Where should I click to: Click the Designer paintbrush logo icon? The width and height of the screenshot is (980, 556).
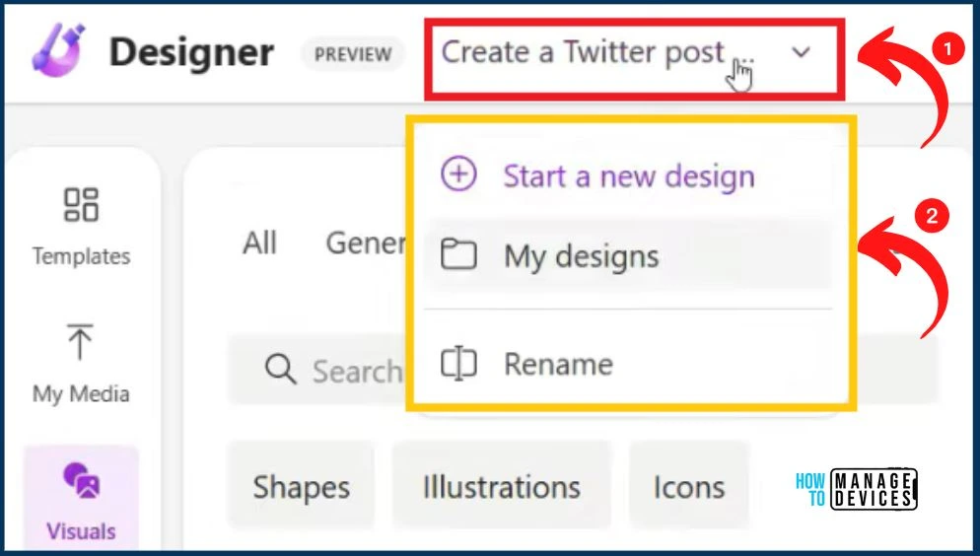coord(57,50)
